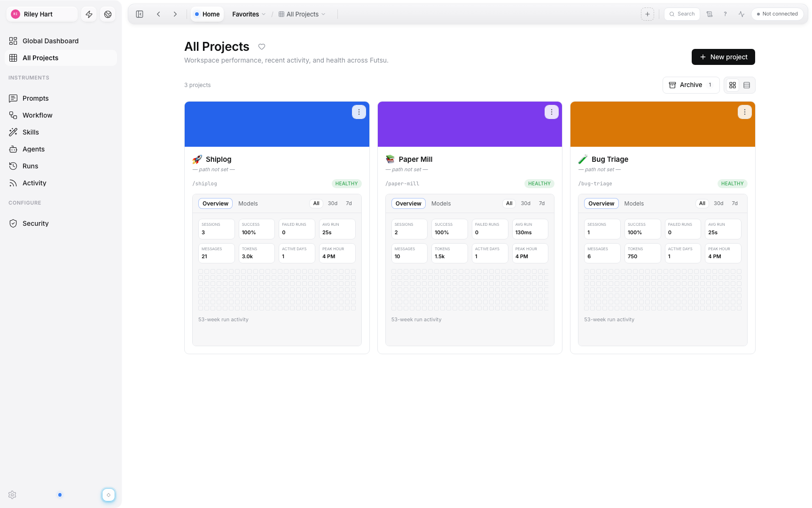Select Shiplog Overview tab

215,204
